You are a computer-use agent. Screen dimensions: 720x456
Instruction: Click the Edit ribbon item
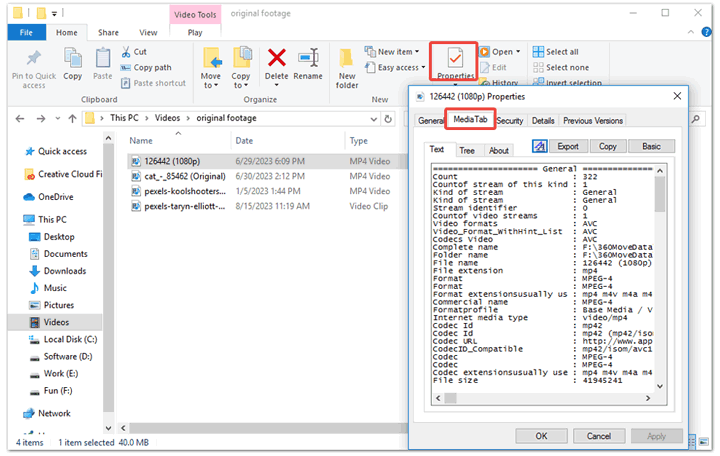coord(493,68)
